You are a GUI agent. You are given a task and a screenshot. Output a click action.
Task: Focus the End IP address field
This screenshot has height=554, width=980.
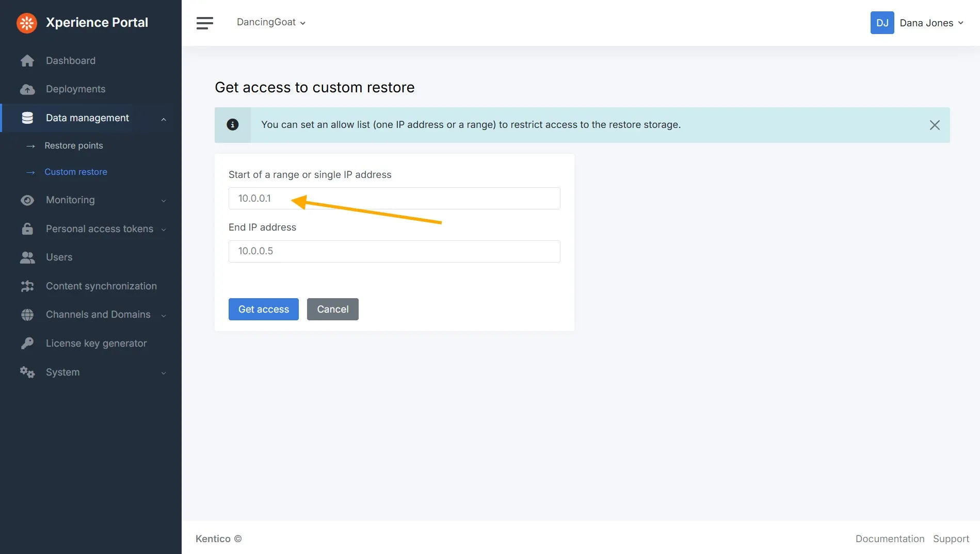[x=394, y=251]
